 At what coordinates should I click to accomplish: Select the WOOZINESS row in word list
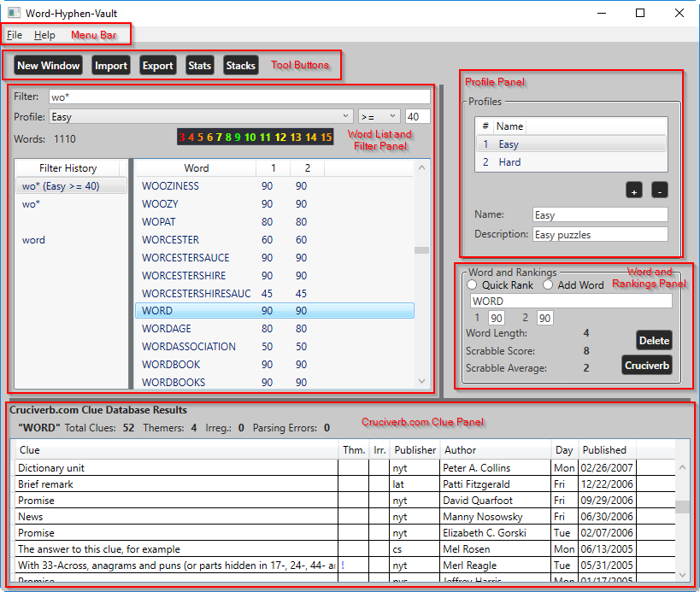pyautogui.click(x=274, y=186)
